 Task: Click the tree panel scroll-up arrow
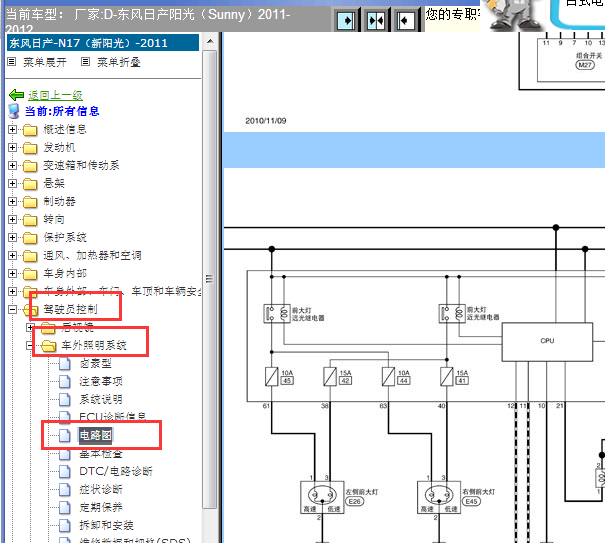(210, 41)
